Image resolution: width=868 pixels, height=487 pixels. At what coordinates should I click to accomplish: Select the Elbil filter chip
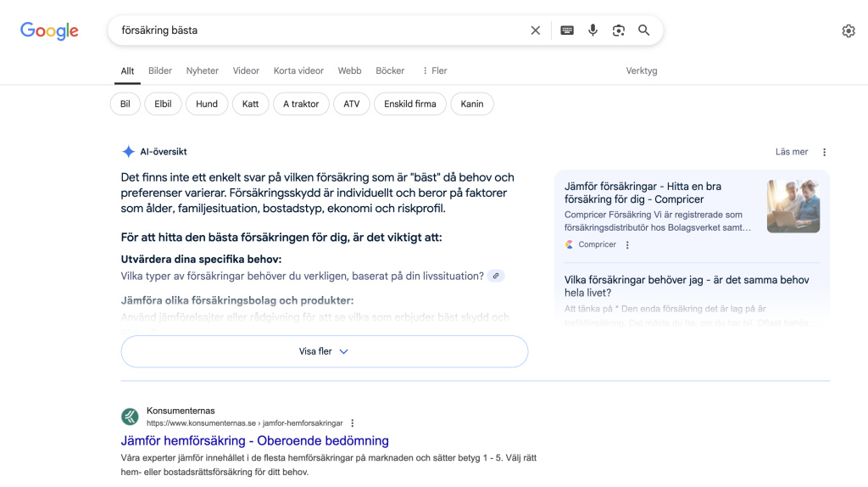(163, 104)
